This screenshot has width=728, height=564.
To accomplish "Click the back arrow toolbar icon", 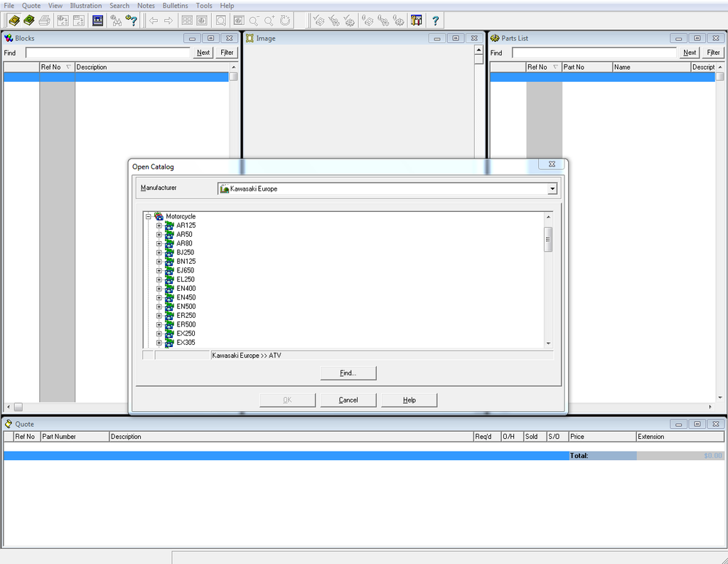I will [154, 21].
